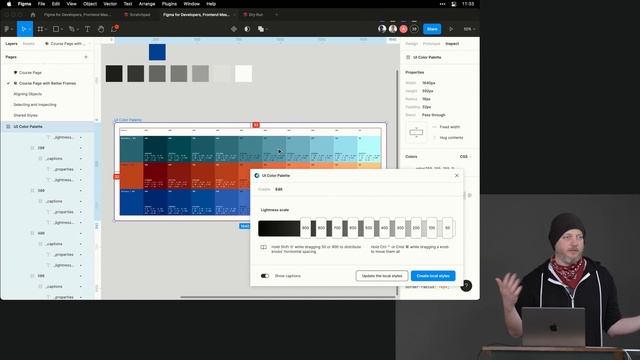This screenshot has width=640, height=360.
Task: Switch to the Assets panel tab
Action: pyautogui.click(x=29, y=44)
